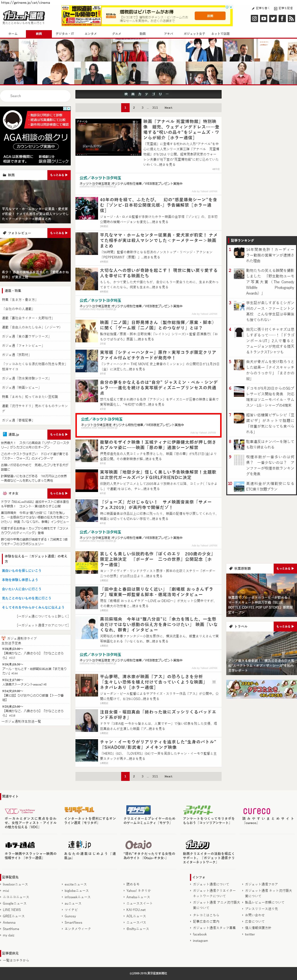Image resolution: width=297 pixels, height=980 pixels.
Task: Click もっとみる button beside オタ女 section
Action: (59, 493)
